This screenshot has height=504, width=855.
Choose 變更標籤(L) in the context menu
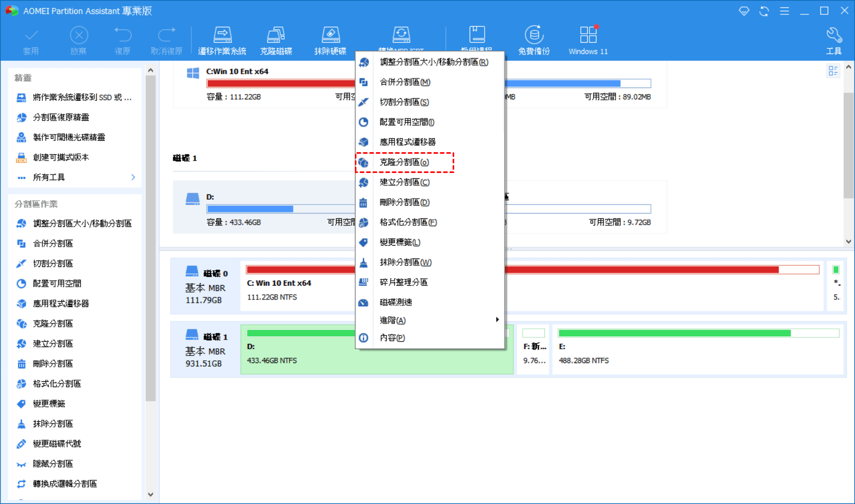430,242
